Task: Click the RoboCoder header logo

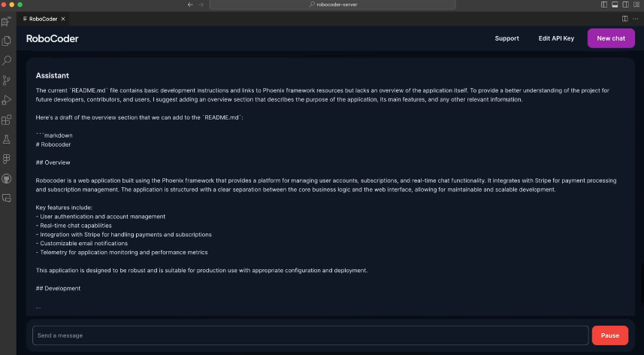Action: pyautogui.click(x=52, y=38)
